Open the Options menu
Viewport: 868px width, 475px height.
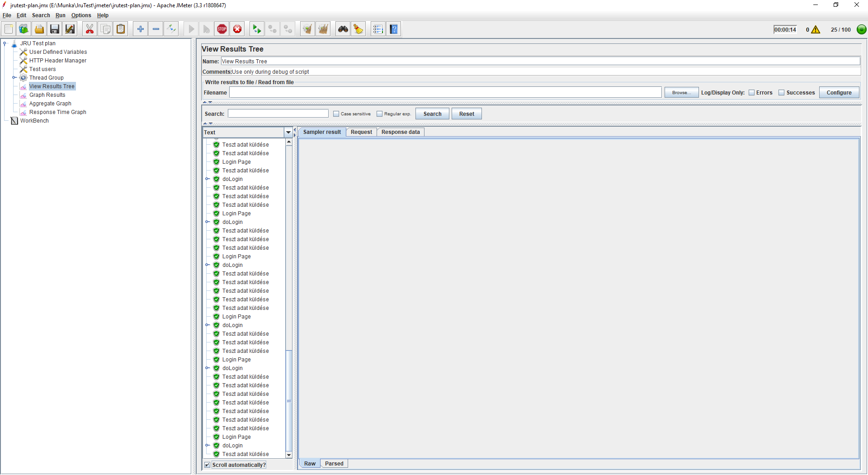tap(81, 15)
